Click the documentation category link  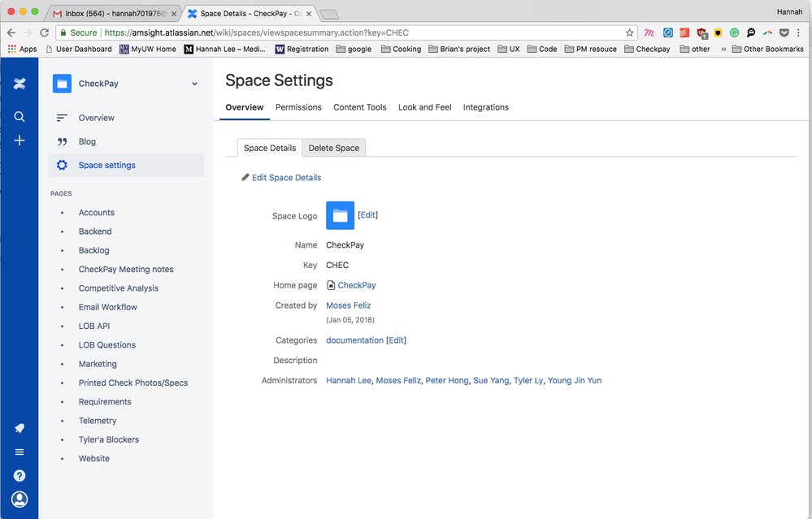click(x=354, y=340)
